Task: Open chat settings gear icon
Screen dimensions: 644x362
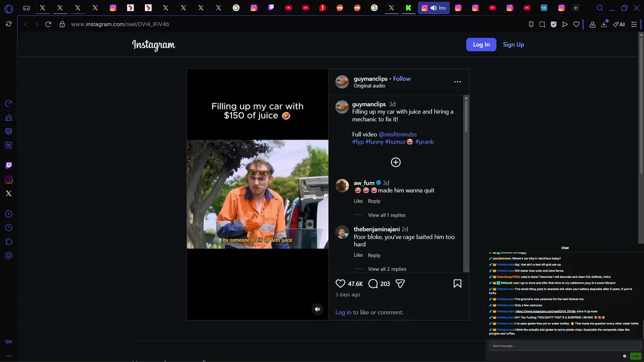Action: (624, 356)
